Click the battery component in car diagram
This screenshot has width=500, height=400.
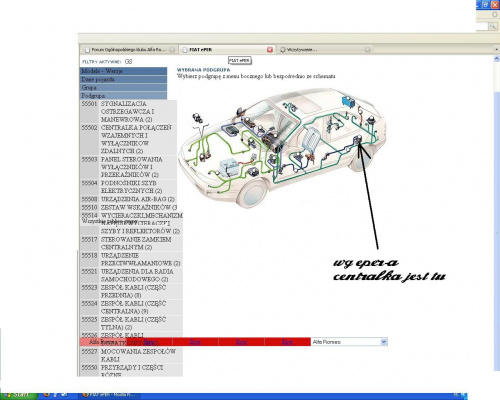(228, 167)
